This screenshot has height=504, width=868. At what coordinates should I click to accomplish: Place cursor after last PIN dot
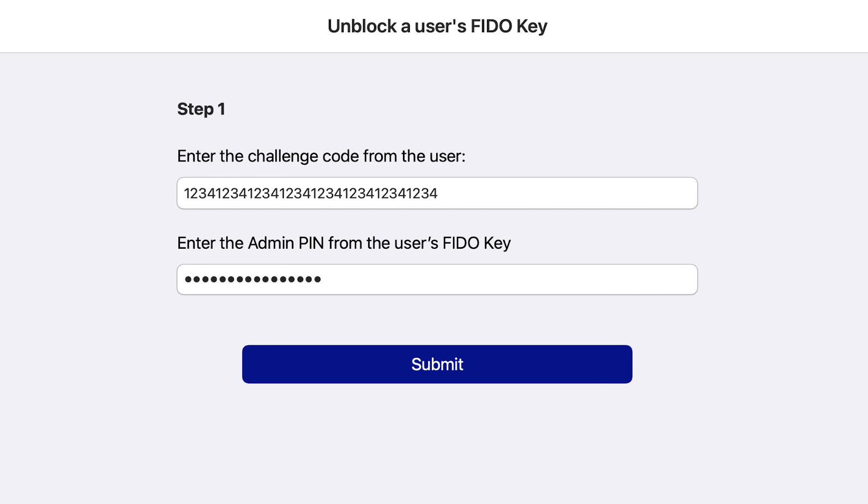pyautogui.click(x=323, y=279)
